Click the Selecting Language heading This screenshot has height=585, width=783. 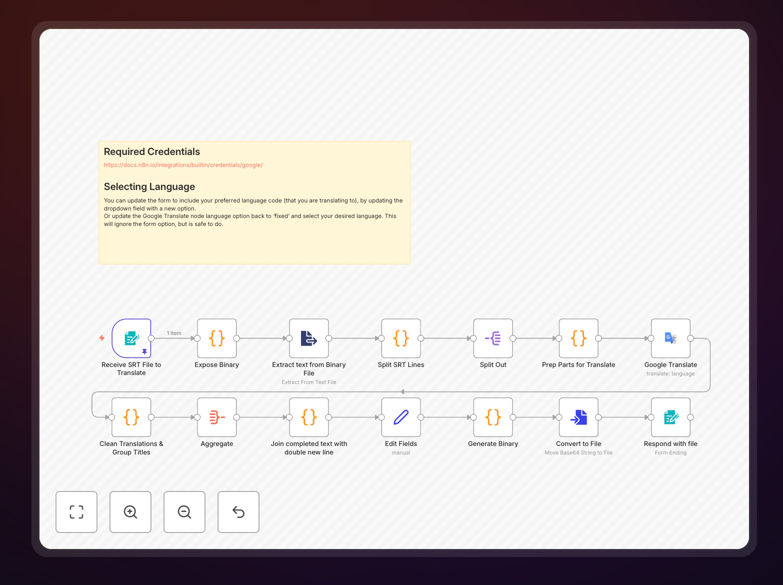pyautogui.click(x=149, y=186)
